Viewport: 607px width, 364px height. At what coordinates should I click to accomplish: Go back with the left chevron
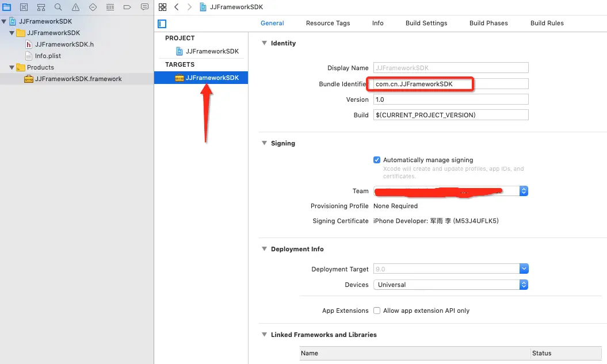(x=177, y=7)
